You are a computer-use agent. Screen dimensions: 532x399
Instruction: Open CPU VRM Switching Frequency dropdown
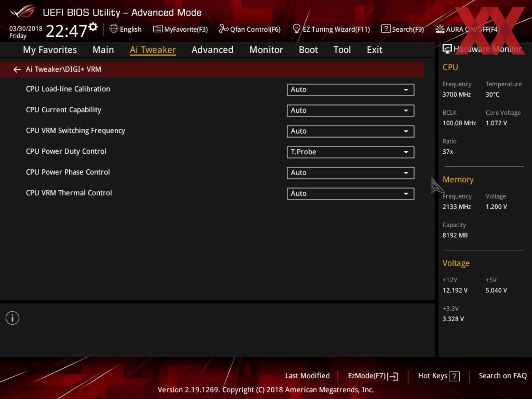point(350,131)
